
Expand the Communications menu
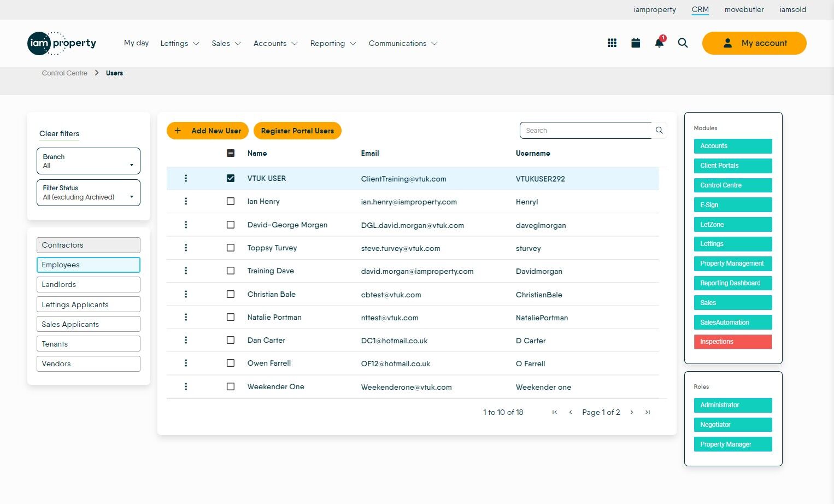pyautogui.click(x=403, y=43)
